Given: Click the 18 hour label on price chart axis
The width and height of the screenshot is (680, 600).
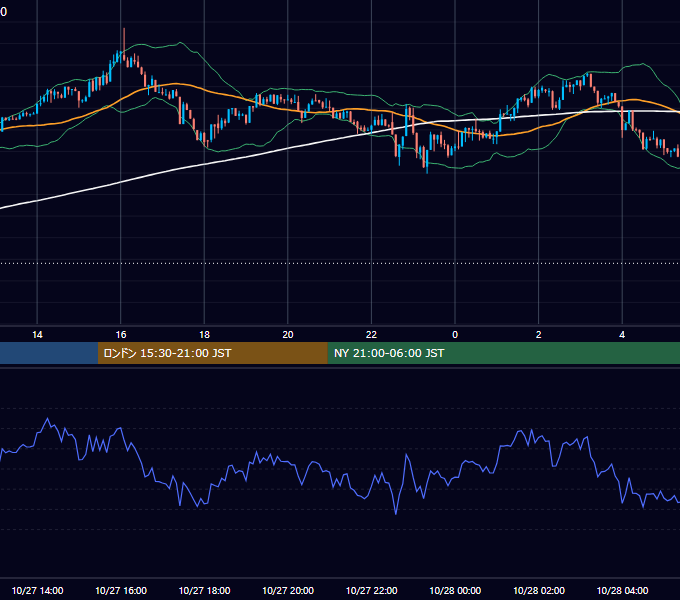Looking at the screenshot, I should [204, 335].
